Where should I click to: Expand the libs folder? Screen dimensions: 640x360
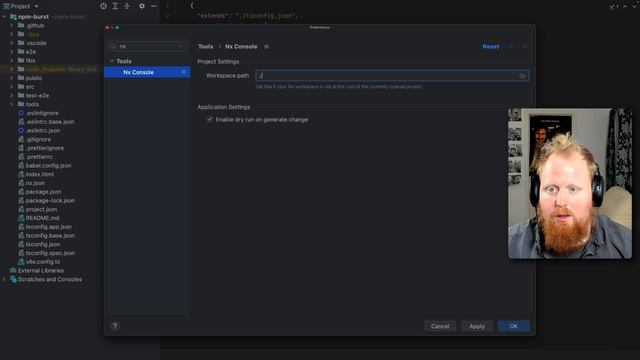(x=12, y=60)
